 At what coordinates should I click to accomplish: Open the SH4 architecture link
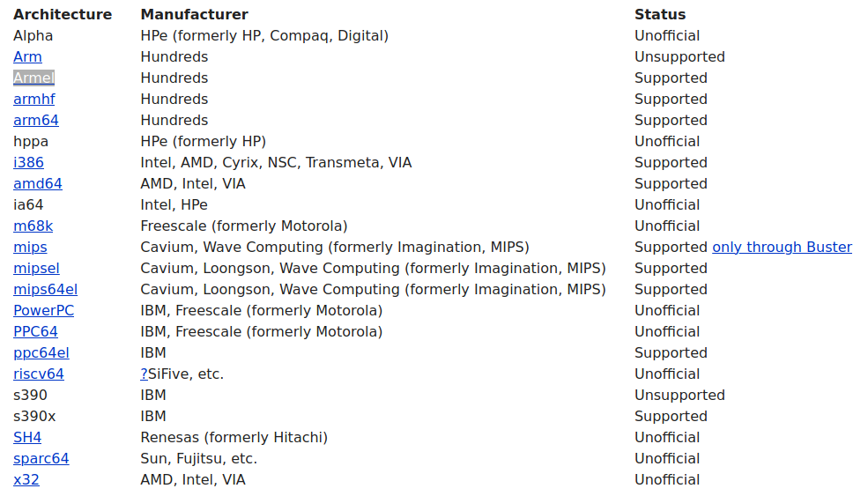[27, 438]
